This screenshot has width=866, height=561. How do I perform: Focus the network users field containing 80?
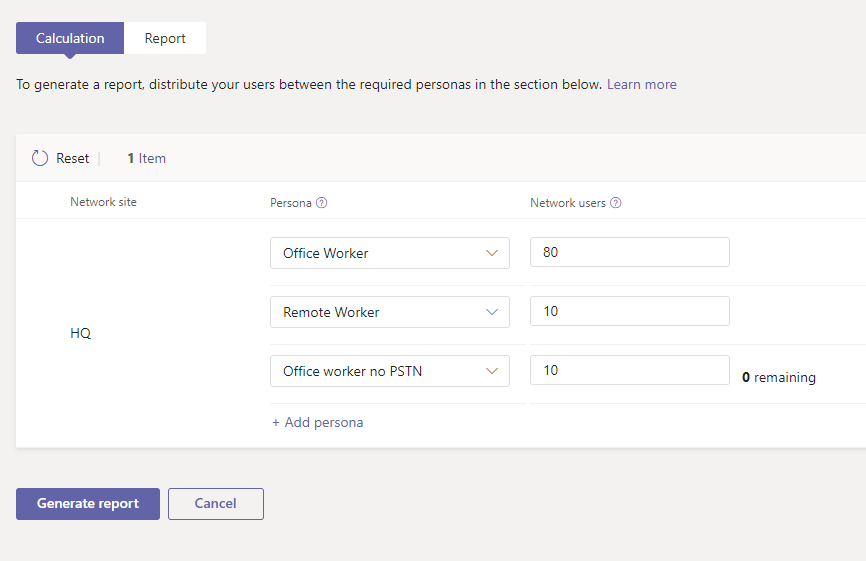[x=629, y=252]
